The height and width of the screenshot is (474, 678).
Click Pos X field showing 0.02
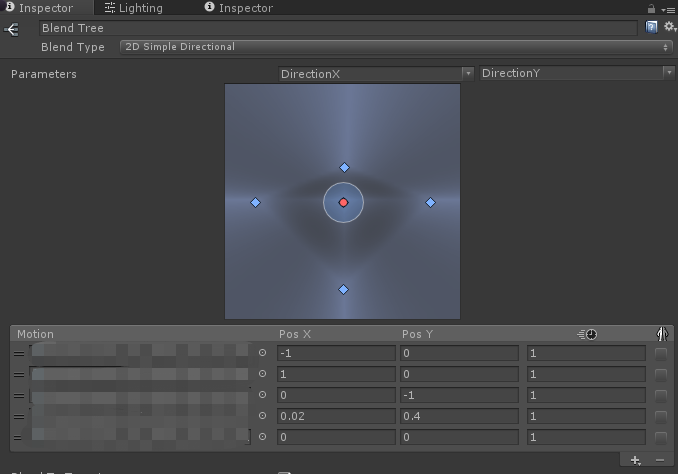[x=336, y=416]
